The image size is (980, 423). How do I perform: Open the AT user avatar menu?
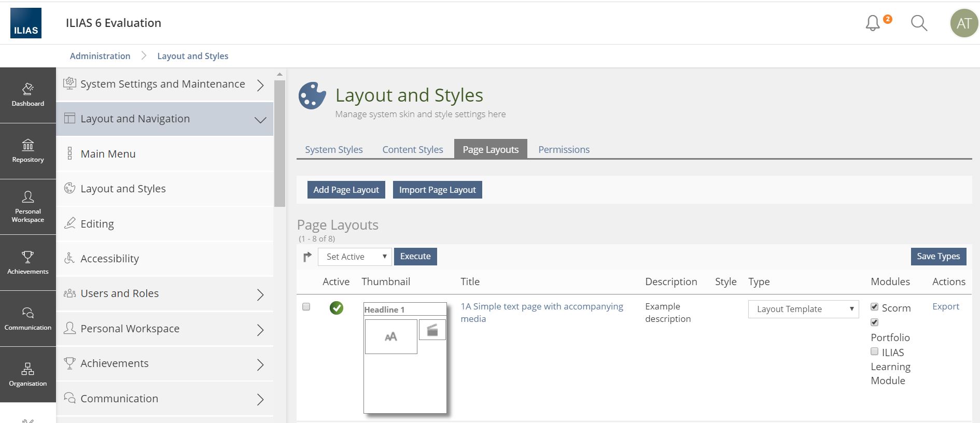(x=963, y=23)
